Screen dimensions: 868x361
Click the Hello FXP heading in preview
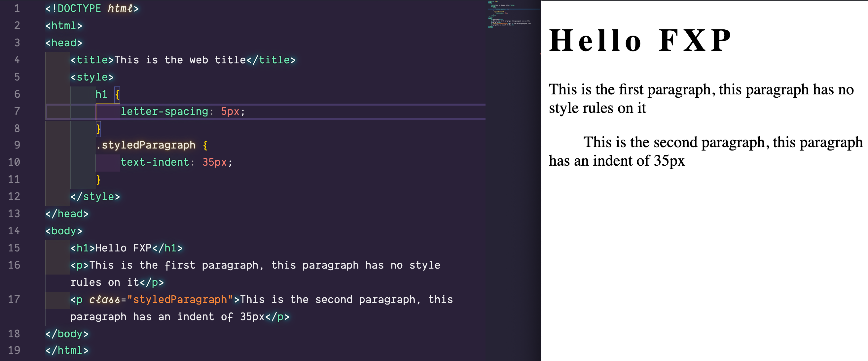pos(639,41)
